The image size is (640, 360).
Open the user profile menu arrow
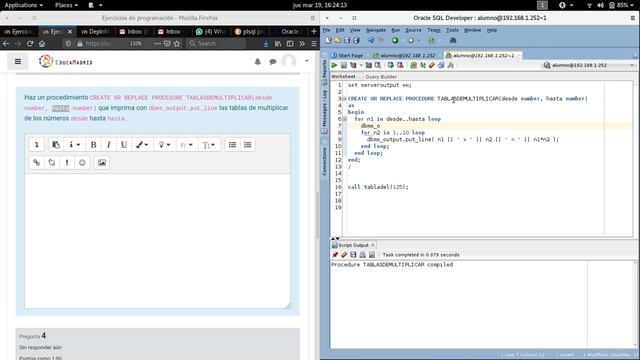pyautogui.click(x=307, y=61)
